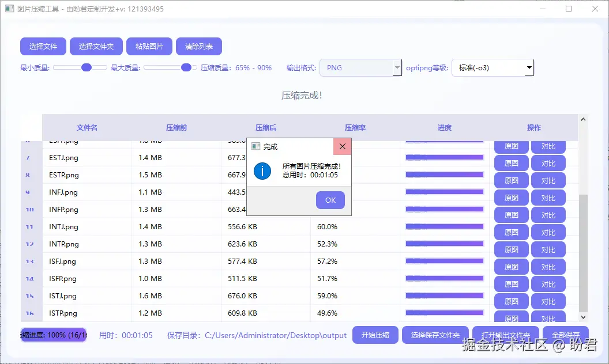The height and width of the screenshot is (364, 609).
Task: Open the optipng等级 dropdown
Action: [493, 68]
